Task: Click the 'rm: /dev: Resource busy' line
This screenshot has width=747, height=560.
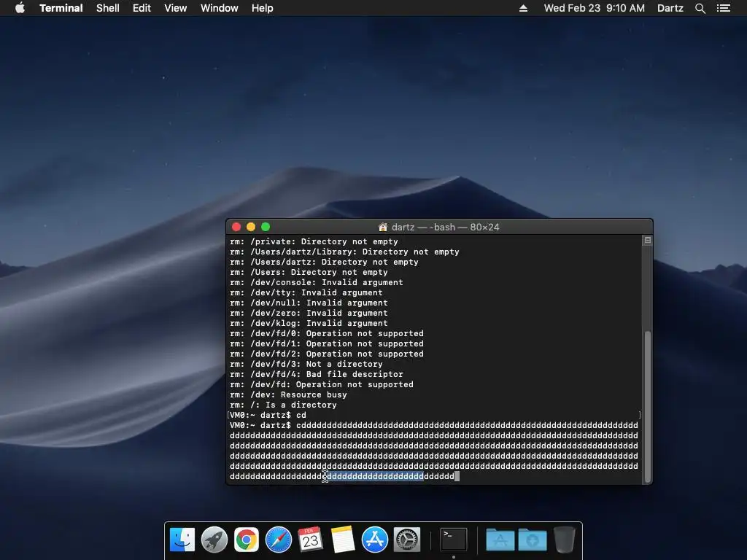Action: pos(289,394)
